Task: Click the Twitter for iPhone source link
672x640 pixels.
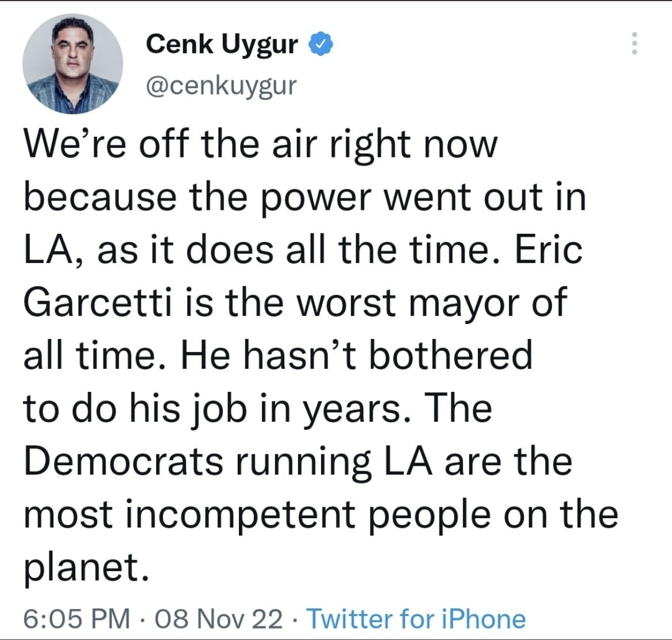Action: click(416, 619)
